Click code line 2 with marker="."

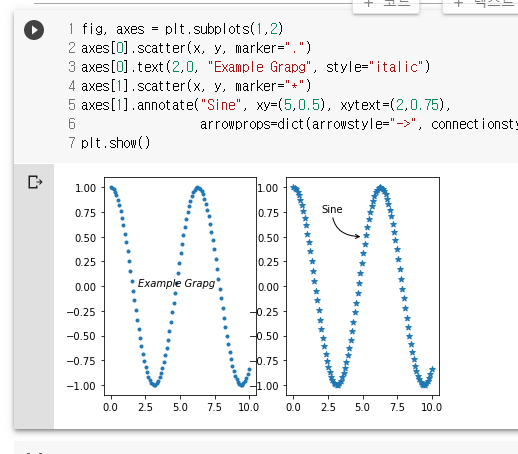196,48
